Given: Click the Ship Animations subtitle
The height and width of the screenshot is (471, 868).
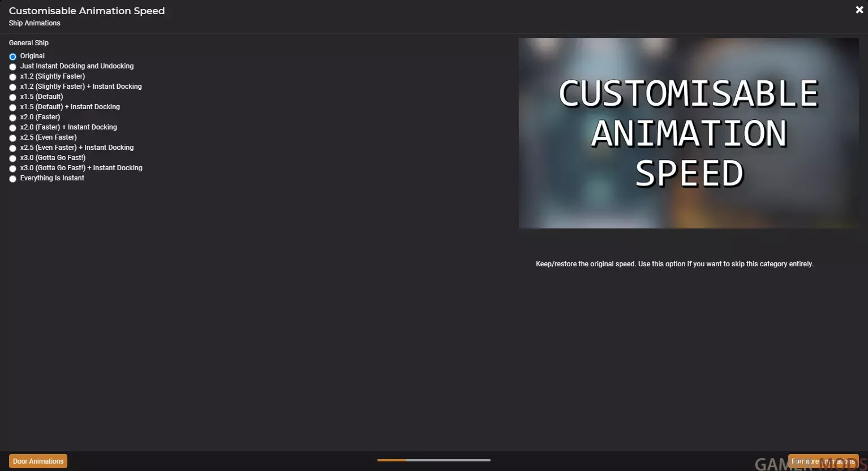Looking at the screenshot, I should click(x=35, y=23).
